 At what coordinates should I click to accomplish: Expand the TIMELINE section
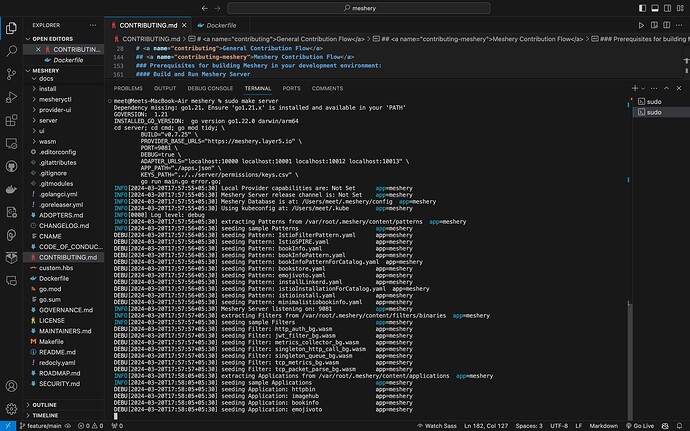(x=64, y=415)
